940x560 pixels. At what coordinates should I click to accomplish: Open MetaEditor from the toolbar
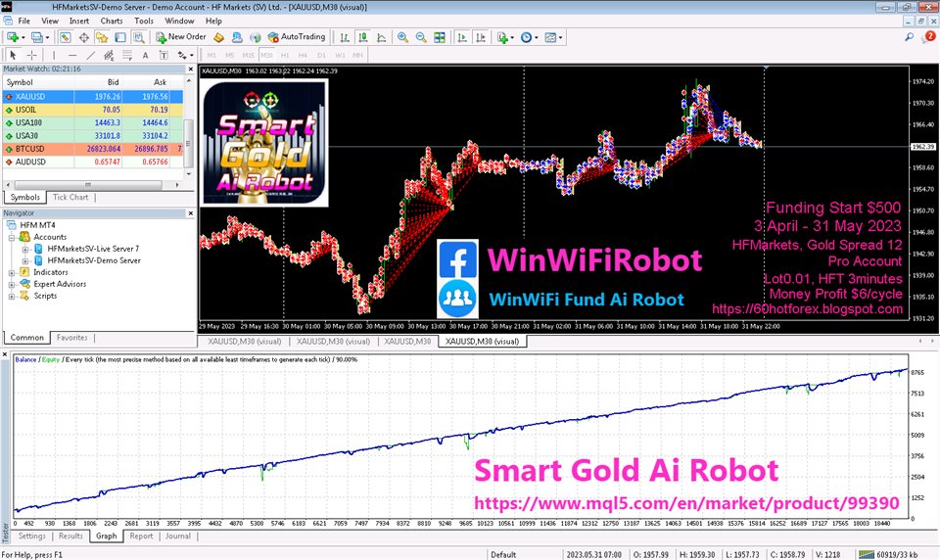pos(218,37)
